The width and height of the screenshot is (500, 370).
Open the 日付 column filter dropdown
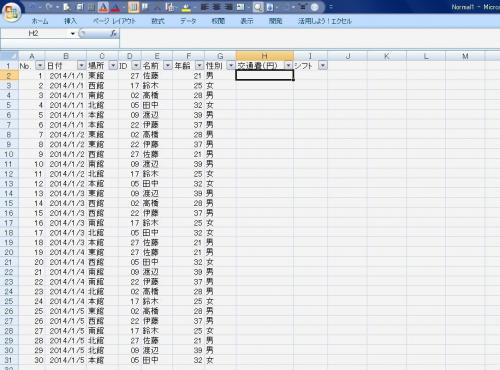81,65
